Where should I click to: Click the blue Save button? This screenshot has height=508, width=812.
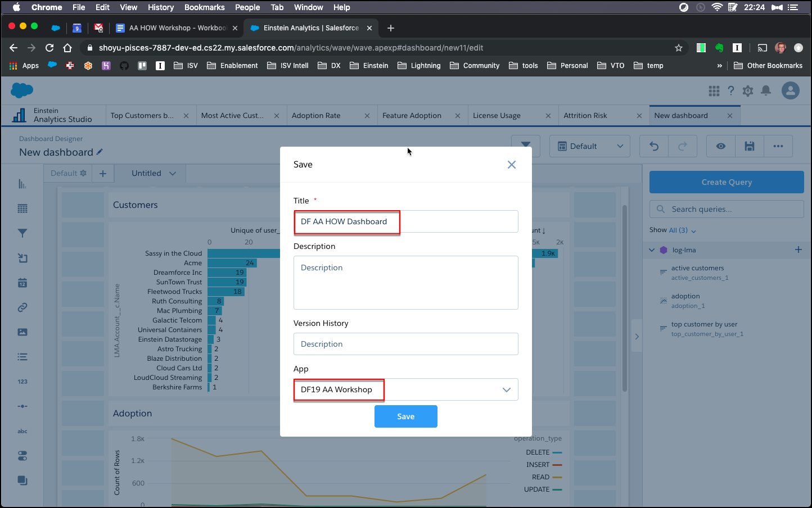pos(406,416)
